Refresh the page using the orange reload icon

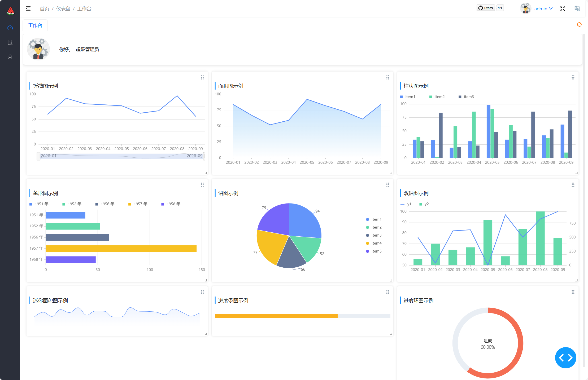579,25
